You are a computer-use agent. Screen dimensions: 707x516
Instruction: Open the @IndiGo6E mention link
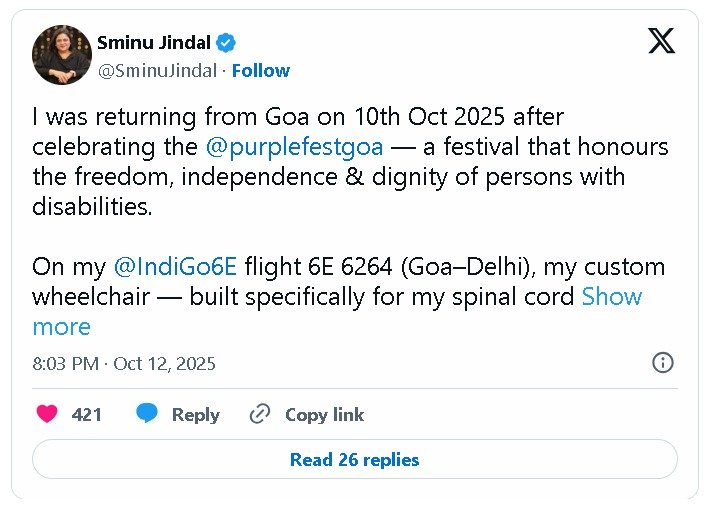click(x=175, y=267)
